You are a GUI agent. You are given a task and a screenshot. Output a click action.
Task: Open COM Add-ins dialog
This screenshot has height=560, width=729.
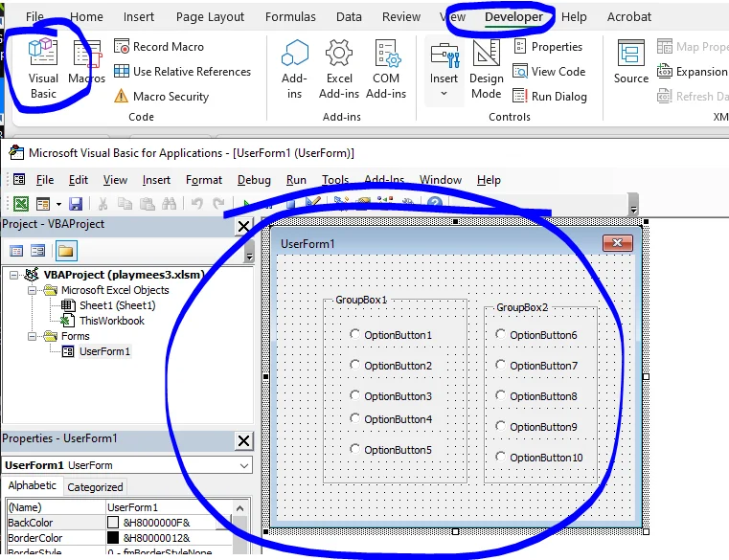click(386, 69)
